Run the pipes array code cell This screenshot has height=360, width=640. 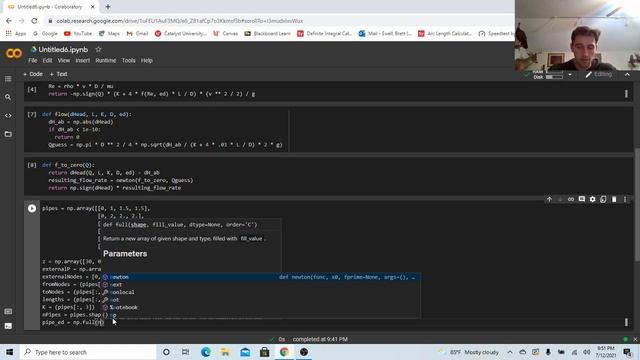[32, 209]
